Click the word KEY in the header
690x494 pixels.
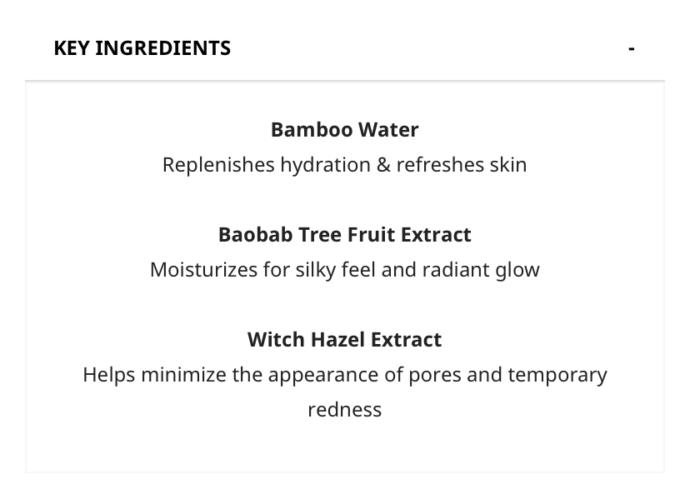(72, 48)
